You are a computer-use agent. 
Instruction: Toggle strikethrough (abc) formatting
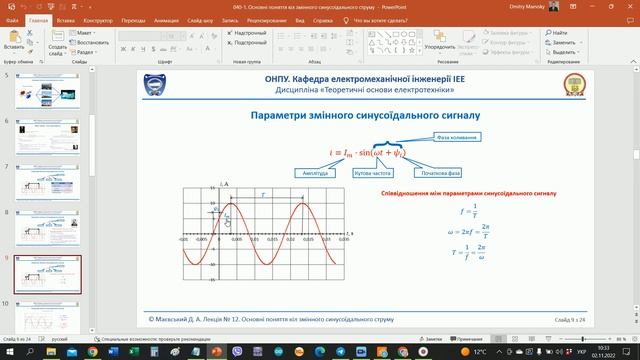click(x=163, y=49)
